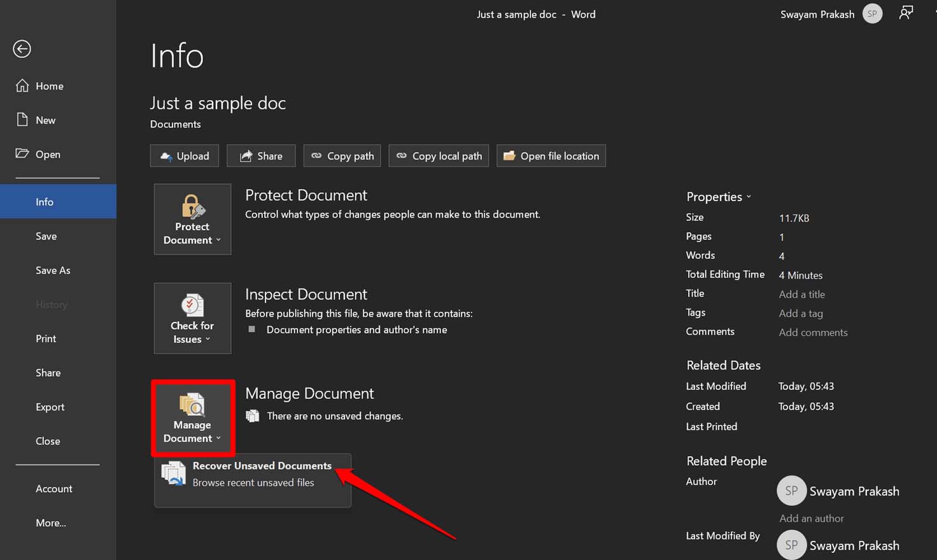
Task: Expand the Properties dropdown
Action: click(x=719, y=197)
